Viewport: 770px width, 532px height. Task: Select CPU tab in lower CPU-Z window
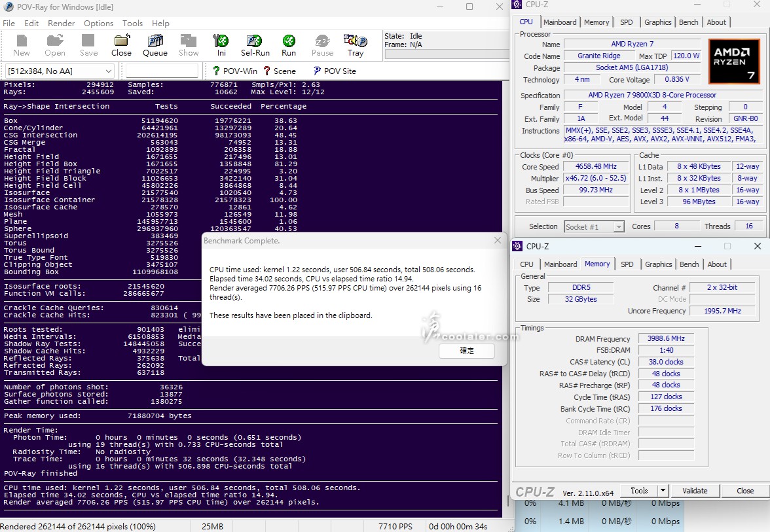(527, 264)
